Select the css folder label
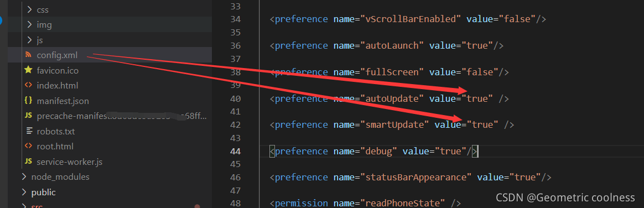 click(x=43, y=9)
